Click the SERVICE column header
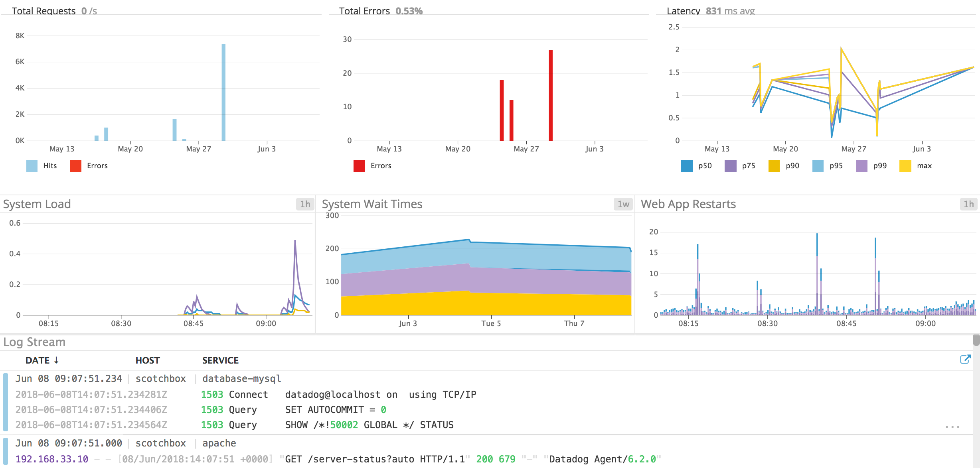 point(220,360)
